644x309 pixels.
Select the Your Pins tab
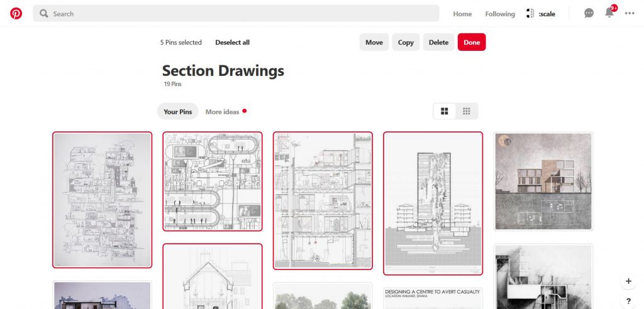pyautogui.click(x=178, y=112)
